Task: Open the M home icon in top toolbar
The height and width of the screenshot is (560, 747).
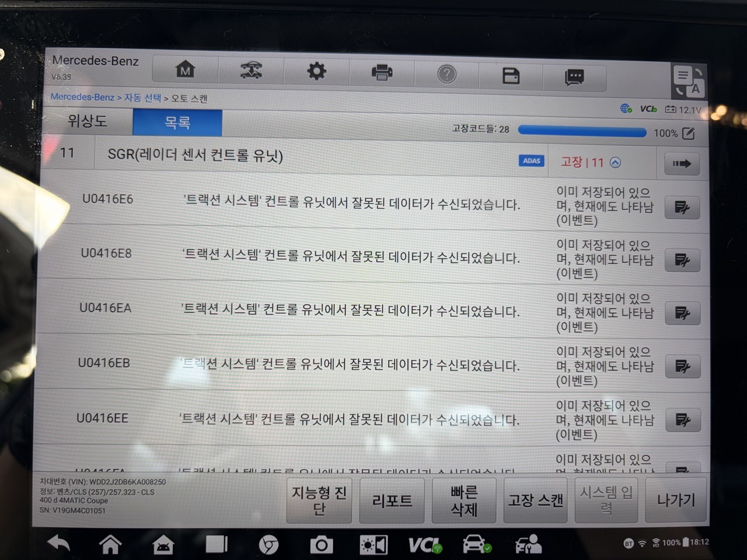Action: 186,71
